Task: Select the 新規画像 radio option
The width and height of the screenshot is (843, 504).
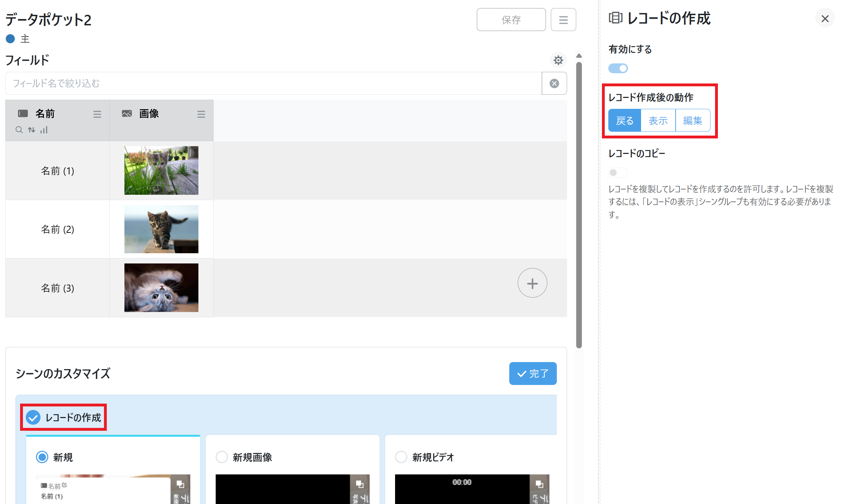Action: [222, 457]
